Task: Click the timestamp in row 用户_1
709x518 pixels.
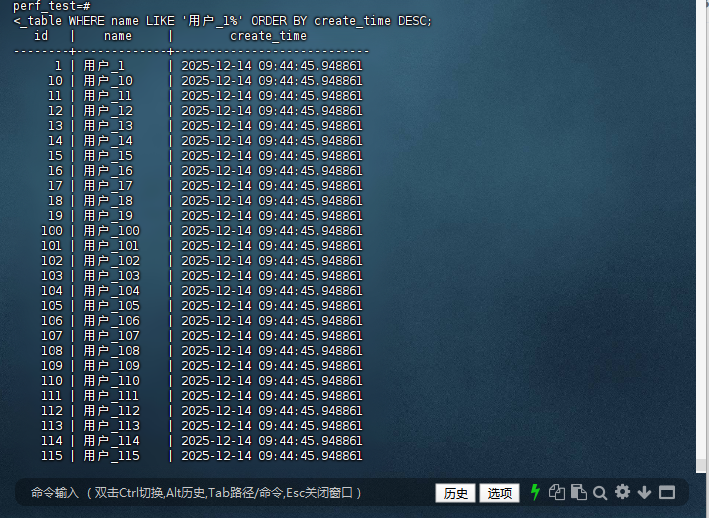Action: pos(272,66)
